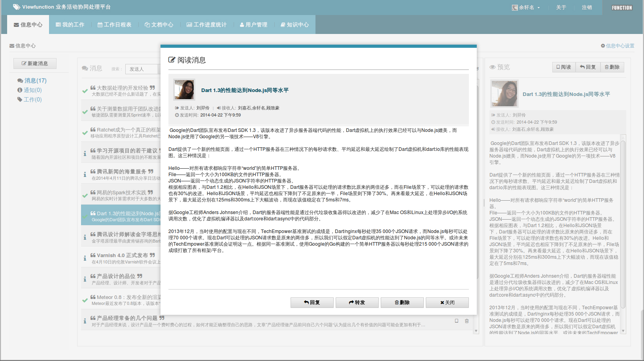Go to 用户管理 tab
This screenshot has width=644, height=361.
point(253,24)
